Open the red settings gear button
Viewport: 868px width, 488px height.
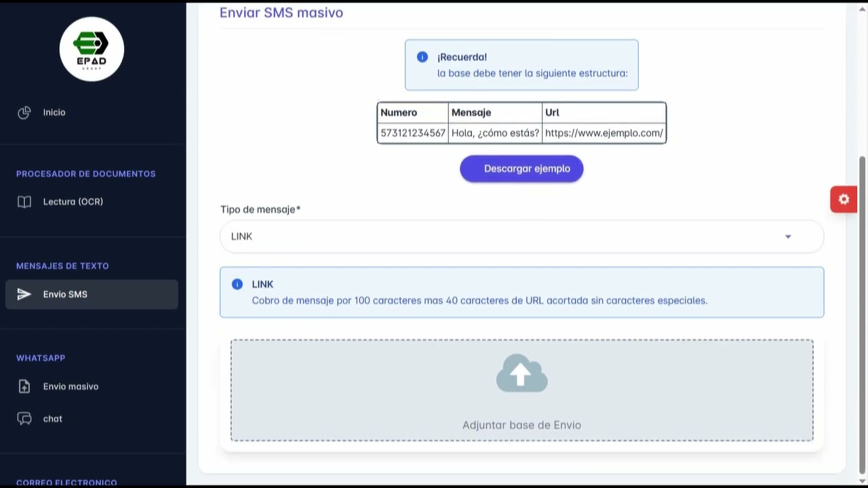pos(844,199)
